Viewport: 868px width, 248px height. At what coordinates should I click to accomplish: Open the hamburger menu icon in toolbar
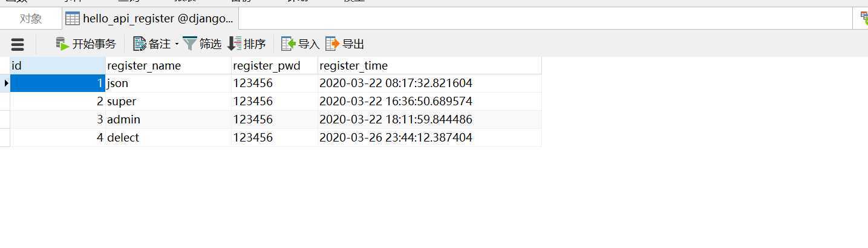click(x=18, y=44)
